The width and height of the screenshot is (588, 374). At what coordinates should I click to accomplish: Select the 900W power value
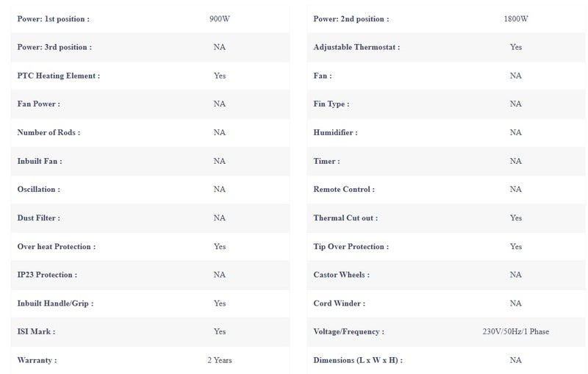[220, 19]
